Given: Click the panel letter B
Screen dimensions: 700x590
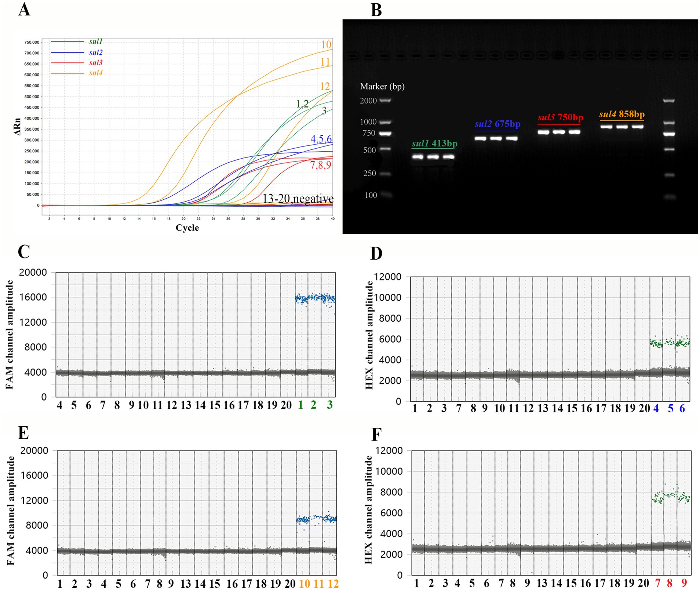Looking at the screenshot, I should click(x=376, y=10).
